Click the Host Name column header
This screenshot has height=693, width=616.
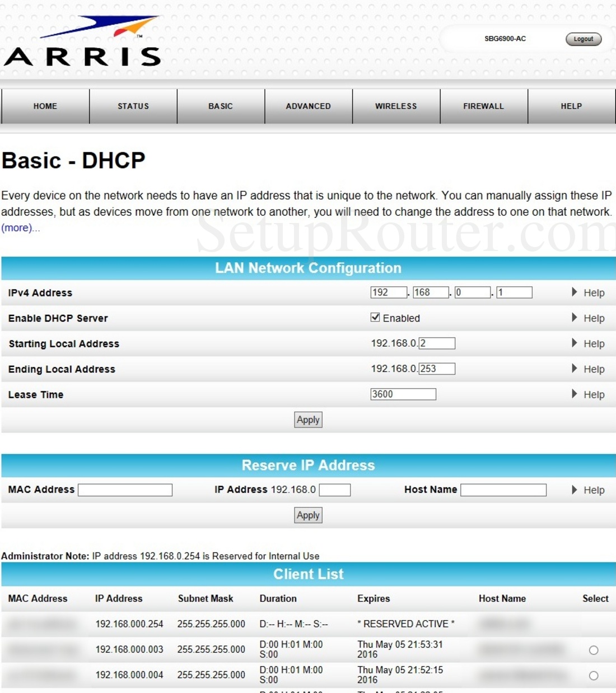502,598
